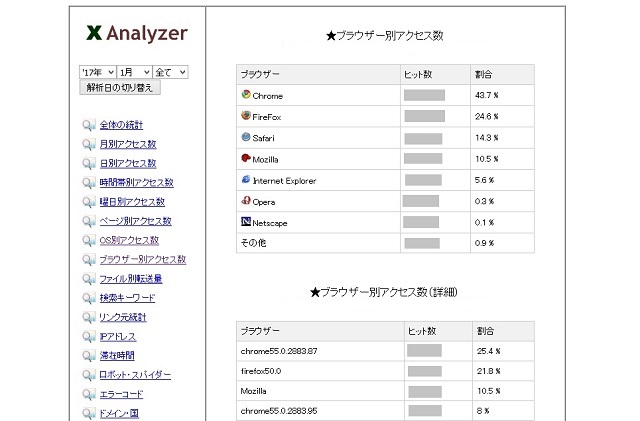The height and width of the screenshot is (421, 640).
Task: Click magnifier icon beside 曜日別アクセス数
Action: 89,202
